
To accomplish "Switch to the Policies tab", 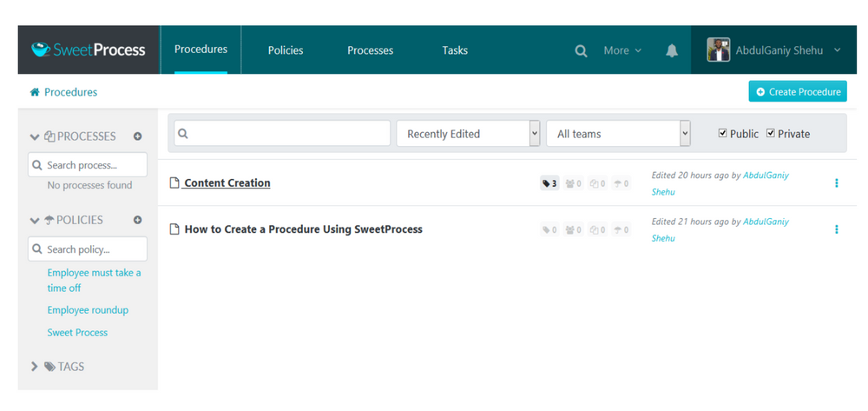I will pos(286,50).
